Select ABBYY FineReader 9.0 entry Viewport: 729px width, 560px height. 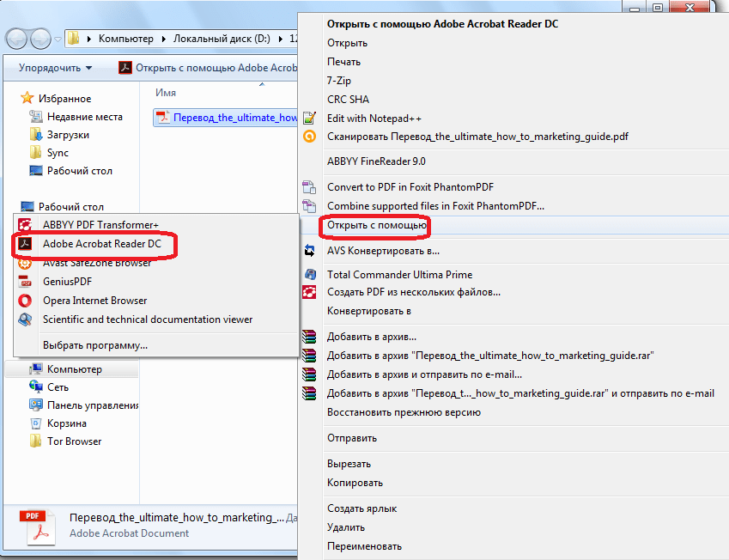pos(376,161)
